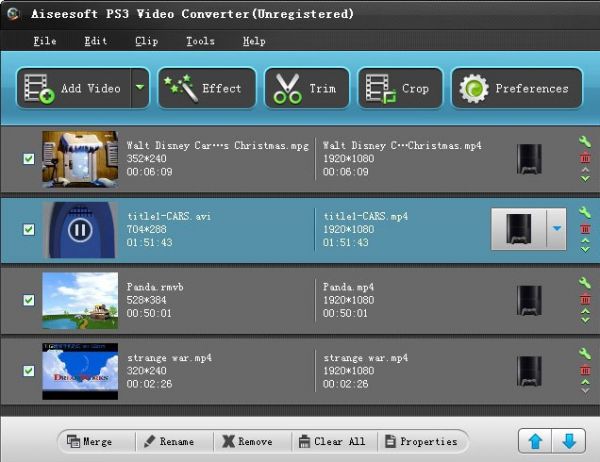Click source file name title1-CARS.avi
Viewport: 600px width, 462px height.
169,216
